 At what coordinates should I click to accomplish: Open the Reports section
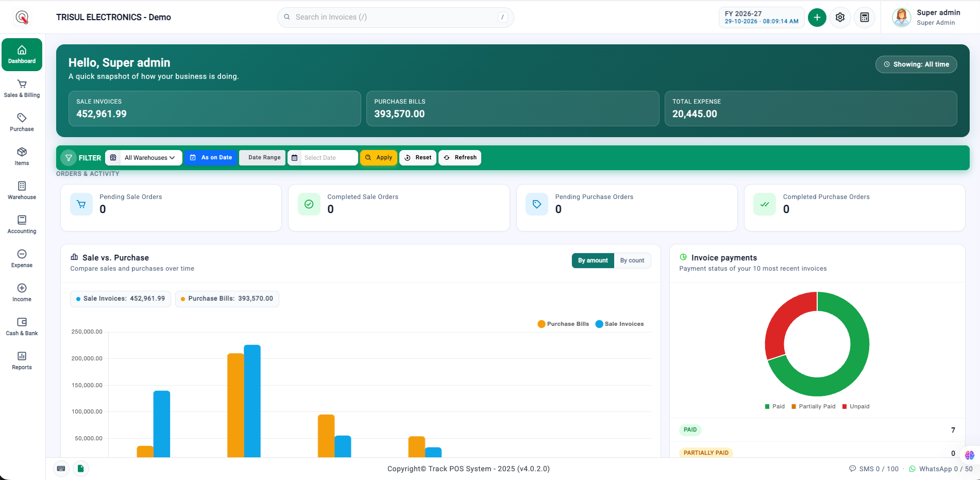[22, 361]
